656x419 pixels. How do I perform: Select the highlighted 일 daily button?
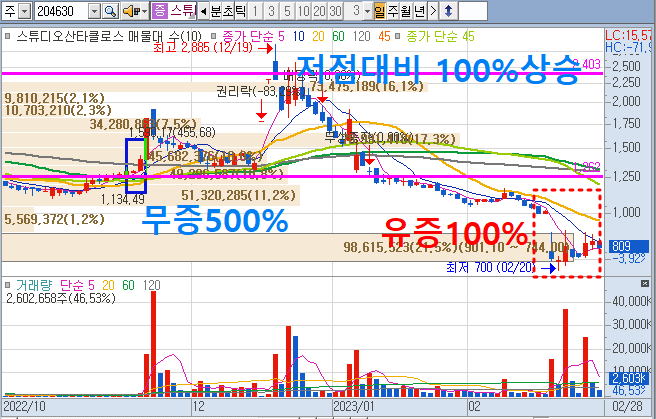click(x=380, y=11)
